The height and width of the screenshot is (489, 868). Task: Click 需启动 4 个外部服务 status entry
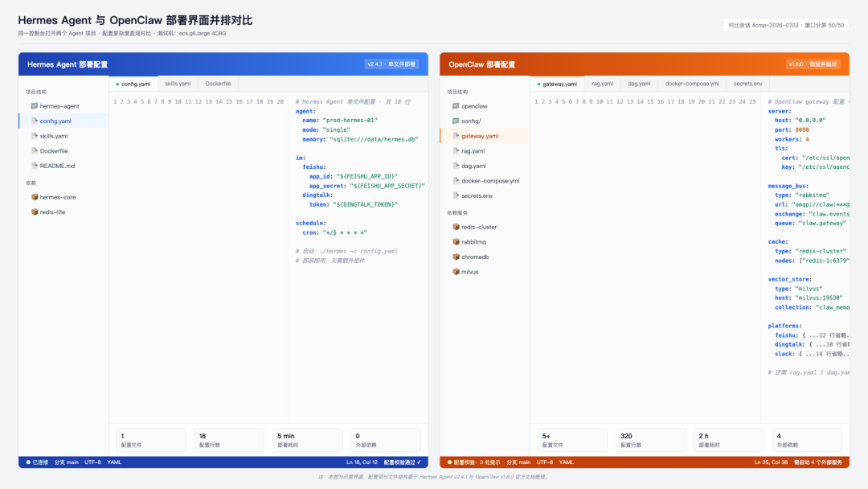pyautogui.click(x=817, y=462)
